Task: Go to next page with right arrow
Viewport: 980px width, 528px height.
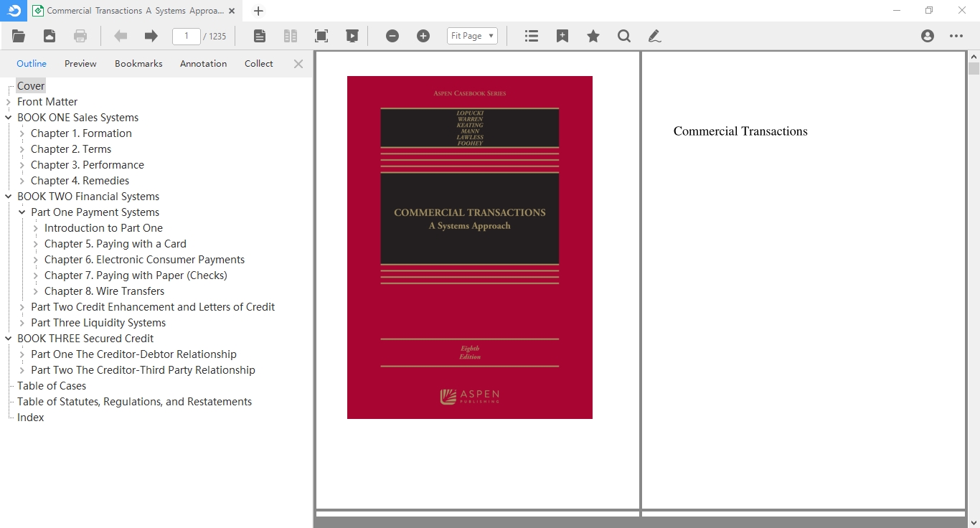Action: pyautogui.click(x=151, y=36)
